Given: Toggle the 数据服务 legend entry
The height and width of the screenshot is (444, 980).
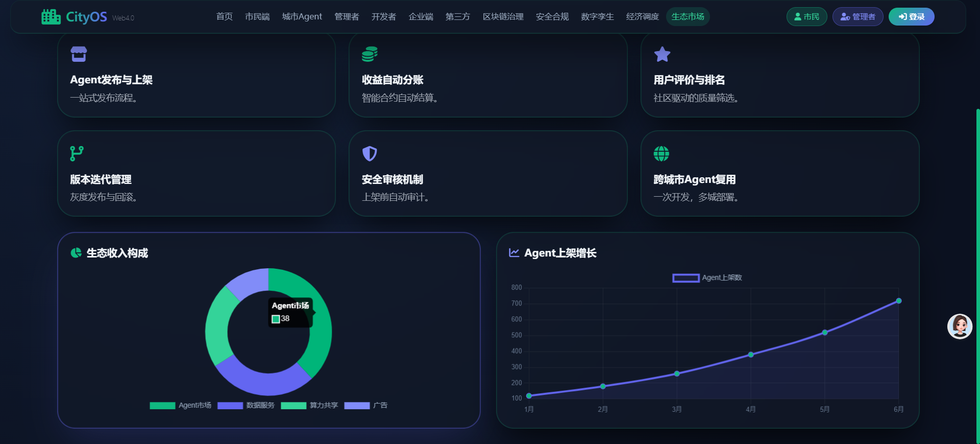Looking at the screenshot, I should 246,405.
